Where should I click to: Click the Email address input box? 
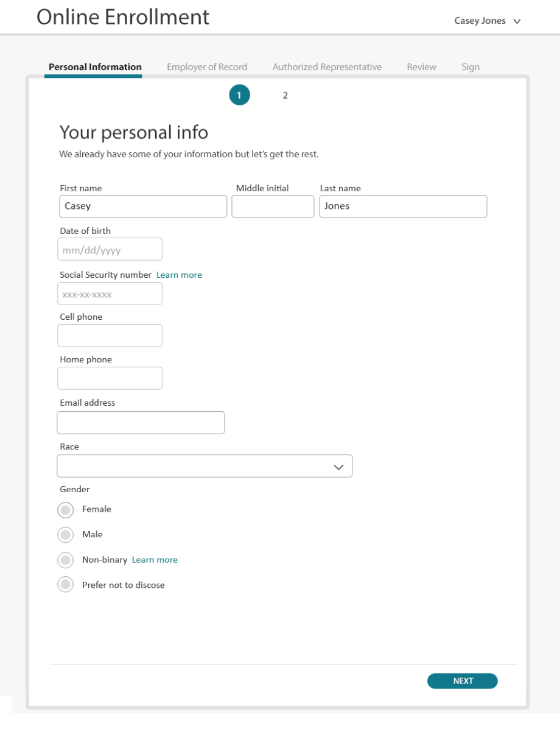[x=141, y=423]
